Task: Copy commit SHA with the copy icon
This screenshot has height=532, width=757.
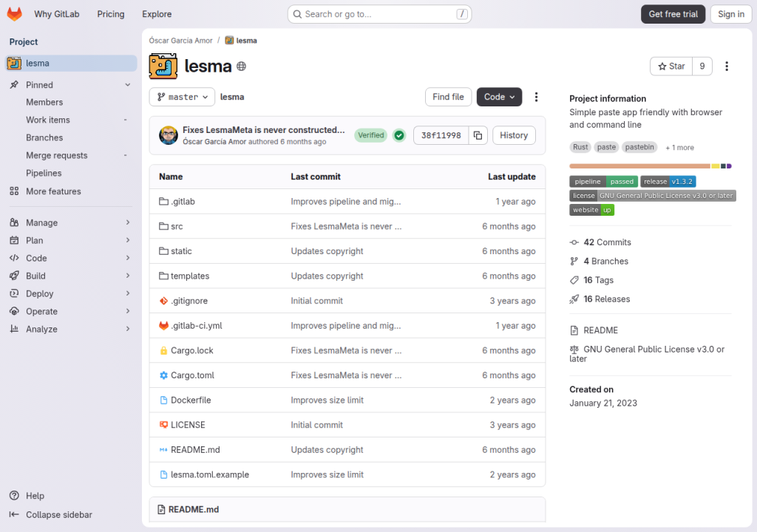Action: [x=478, y=136]
